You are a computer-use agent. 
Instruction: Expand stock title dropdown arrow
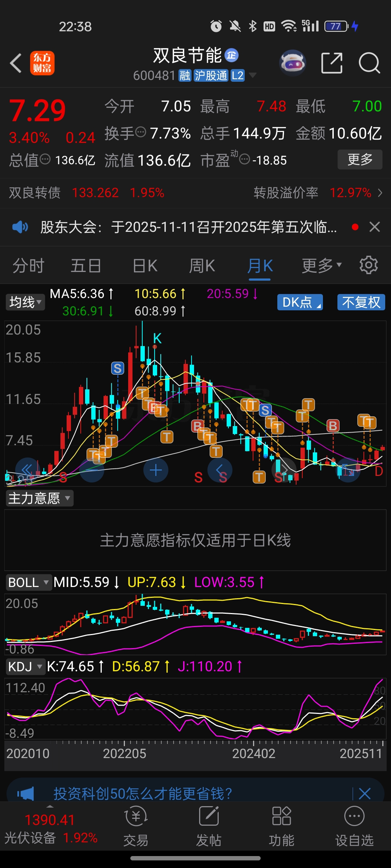coord(253,75)
